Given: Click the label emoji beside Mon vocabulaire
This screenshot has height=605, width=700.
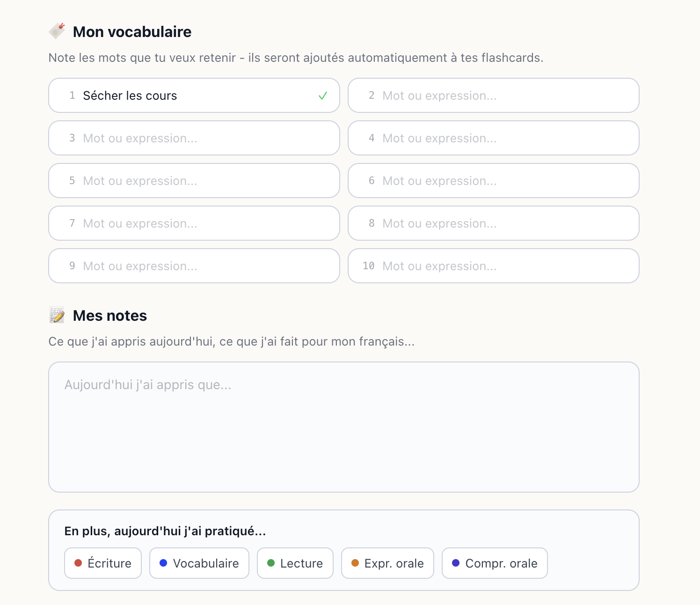Looking at the screenshot, I should pyautogui.click(x=57, y=31).
